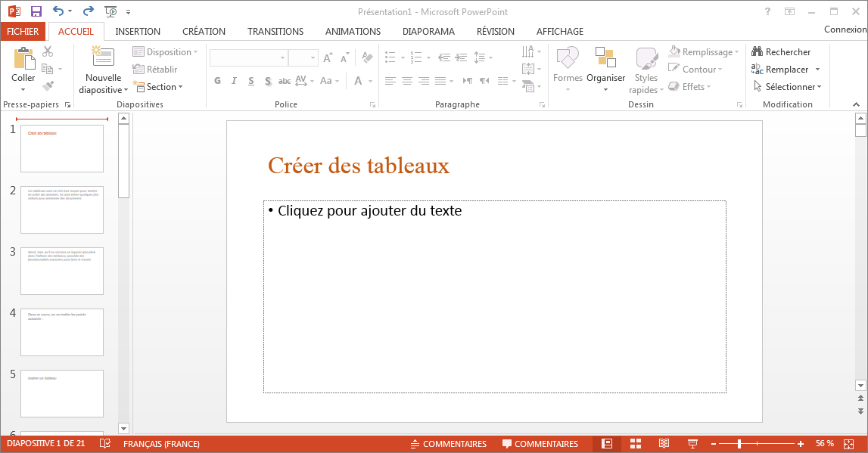Apply a bulleted list to the text
The height and width of the screenshot is (453, 868).
[x=390, y=57]
